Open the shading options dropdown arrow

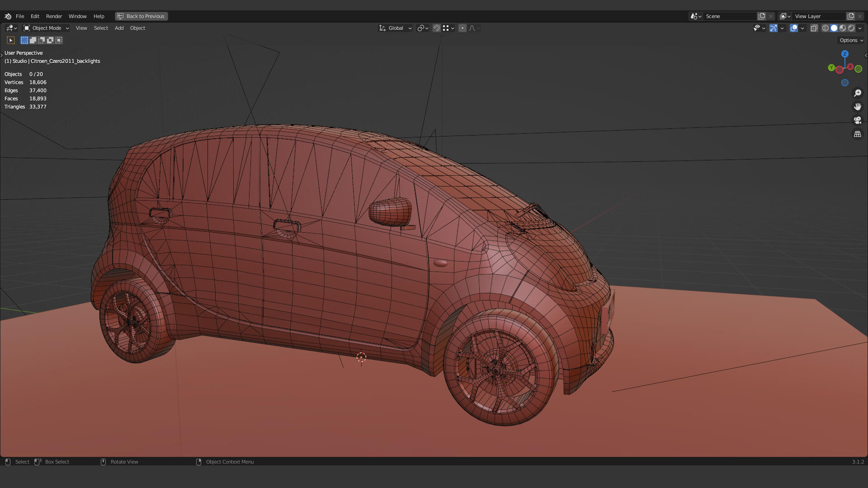click(x=860, y=28)
